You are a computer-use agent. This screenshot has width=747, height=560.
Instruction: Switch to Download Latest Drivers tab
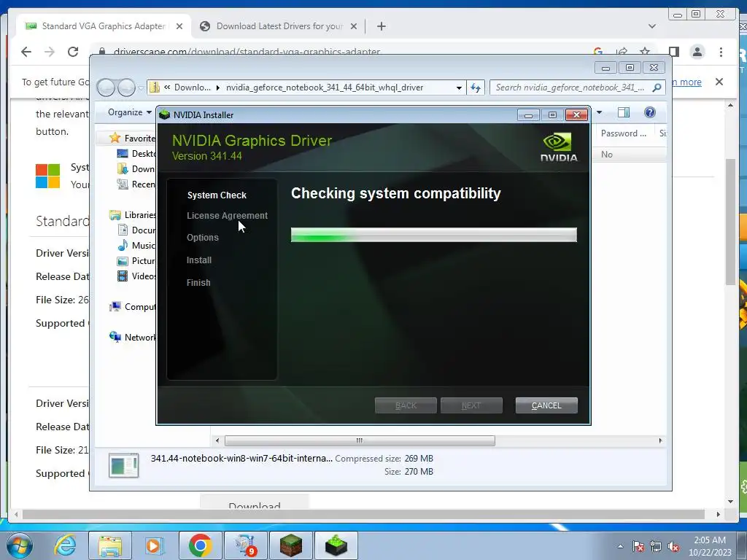(x=279, y=26)
